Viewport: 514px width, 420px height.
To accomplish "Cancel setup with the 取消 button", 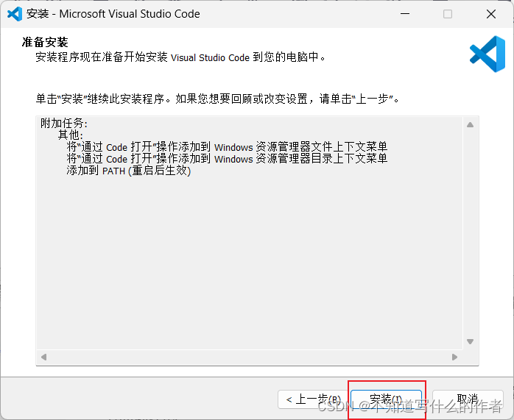I will [x=468, y=399].
